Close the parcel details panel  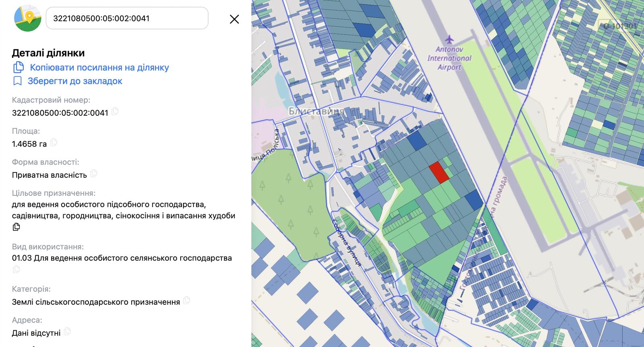[x=234, y=19]
